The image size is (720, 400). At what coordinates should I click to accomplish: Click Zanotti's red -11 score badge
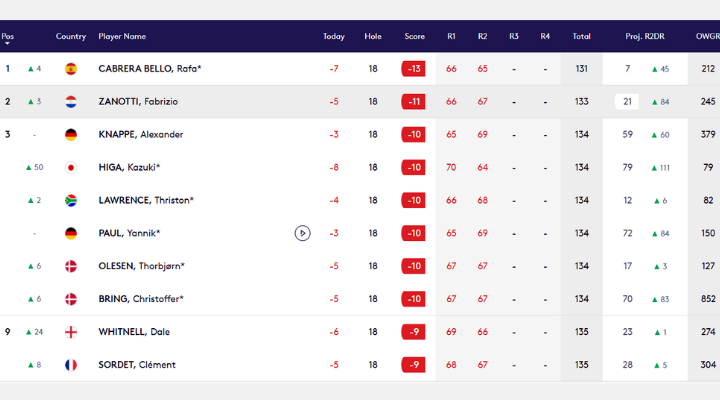413,102
